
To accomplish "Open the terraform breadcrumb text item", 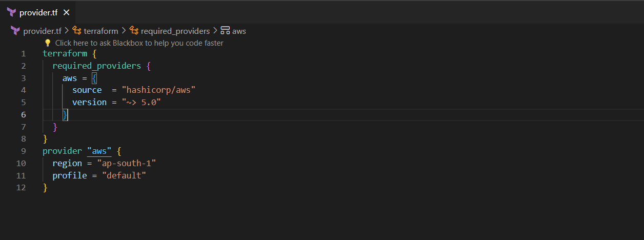I will pyautogui.click(x=100, y=31).
